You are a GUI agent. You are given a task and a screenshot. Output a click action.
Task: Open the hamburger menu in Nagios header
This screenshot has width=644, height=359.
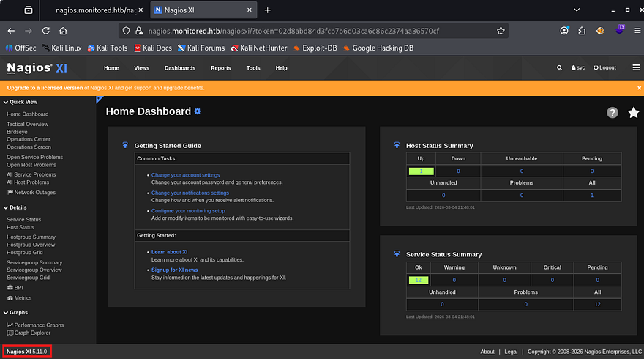[635, 67]
